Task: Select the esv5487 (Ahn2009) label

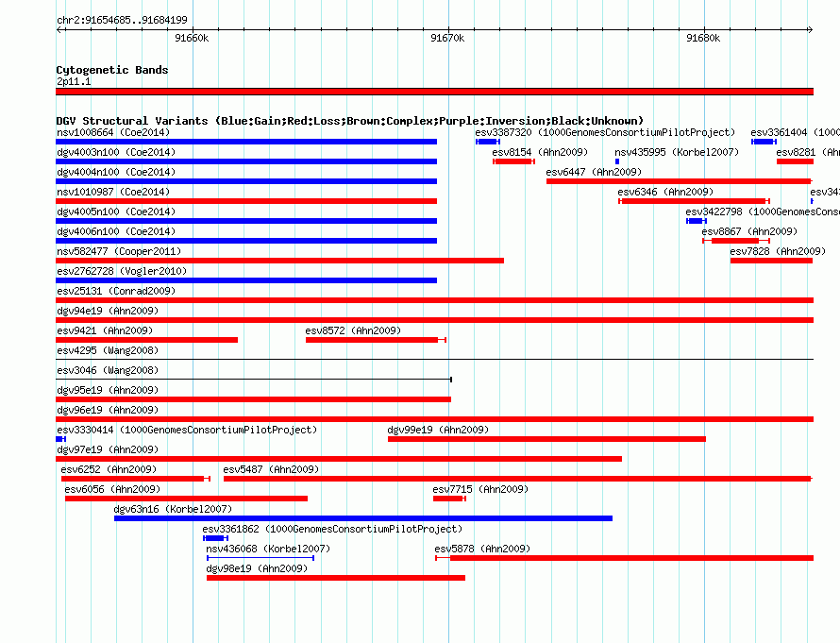Action: tap(271, 469)
